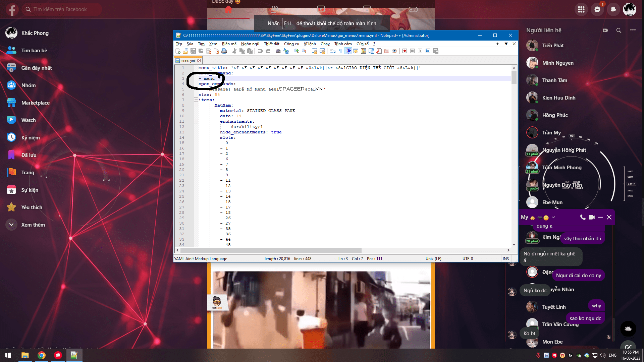644x362 pixels.
Task: Click the Undo arrow icon
Action: point(260,51)
